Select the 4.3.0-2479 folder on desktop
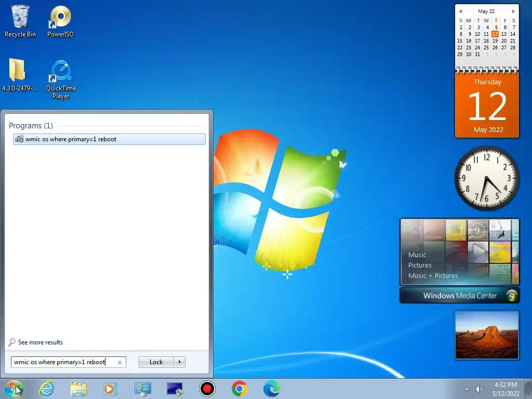The height and width of the screenshot is (399, 532). pos(20,75)
